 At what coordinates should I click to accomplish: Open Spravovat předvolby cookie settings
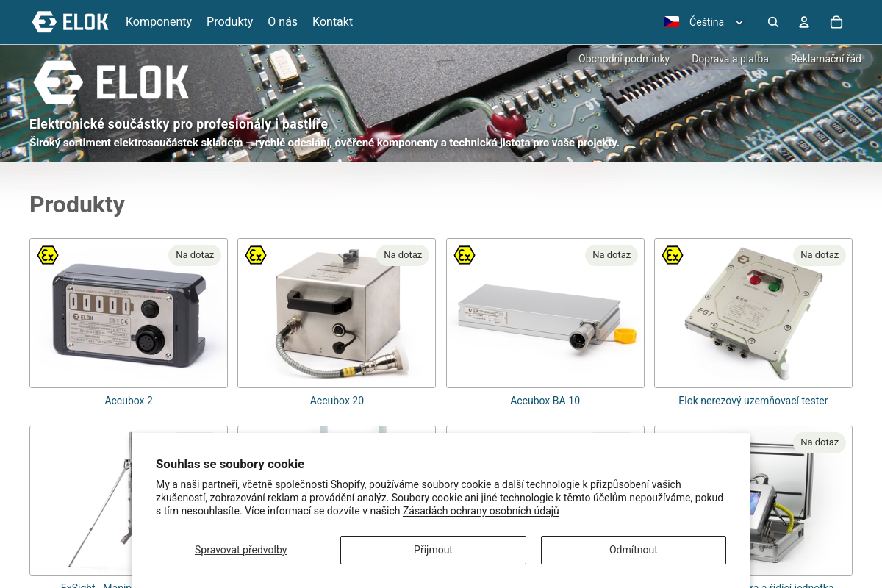pos(241,550)
